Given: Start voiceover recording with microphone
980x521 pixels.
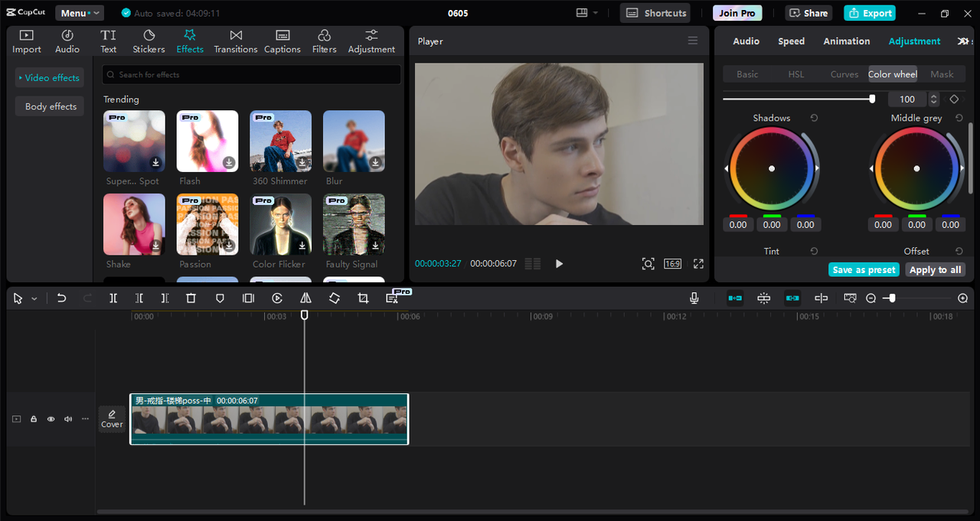Looking at the screenshot, I should [x=694, y=298].
